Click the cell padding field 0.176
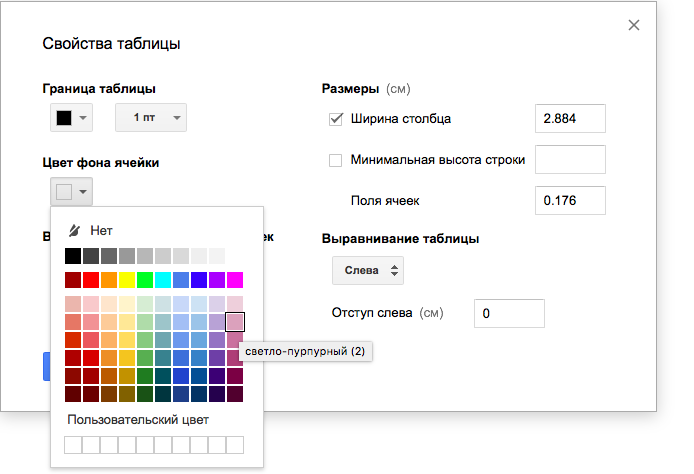The height and width of the screenshot is (474, 694). tap(570, 200)
